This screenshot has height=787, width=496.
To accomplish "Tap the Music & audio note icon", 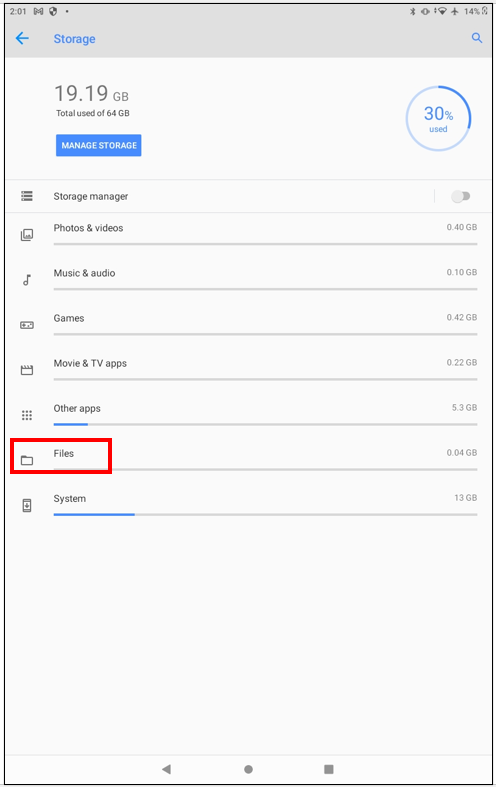I will tap(27, 280).
